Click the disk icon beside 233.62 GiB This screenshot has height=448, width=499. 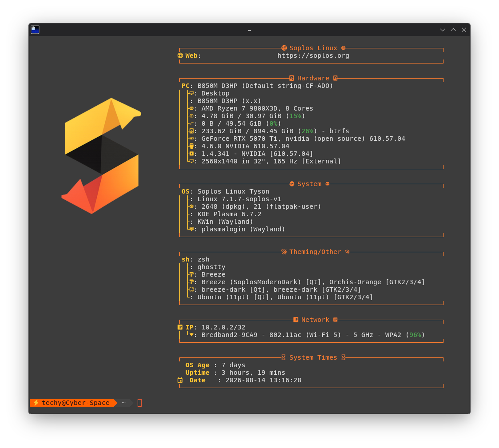click(192, 131)
